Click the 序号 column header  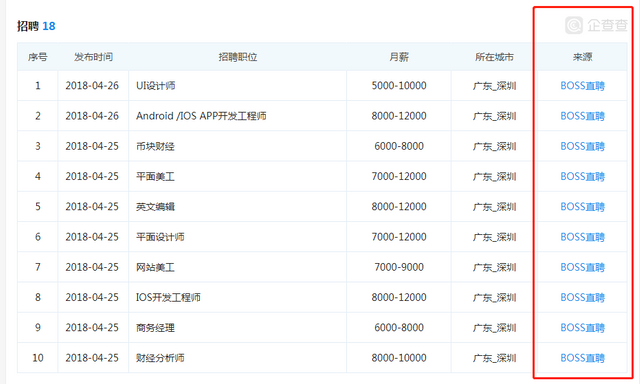click(x=38, y=57)
